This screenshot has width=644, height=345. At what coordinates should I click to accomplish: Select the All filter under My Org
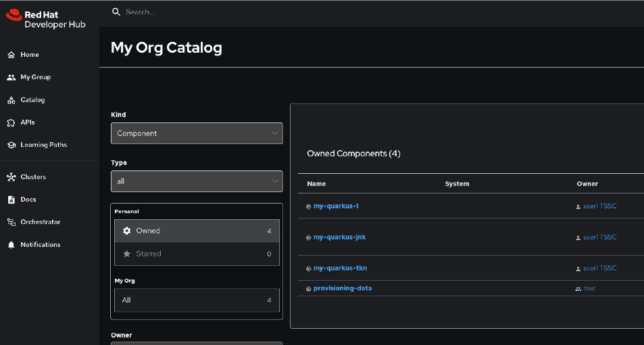[x=197, y=300]
